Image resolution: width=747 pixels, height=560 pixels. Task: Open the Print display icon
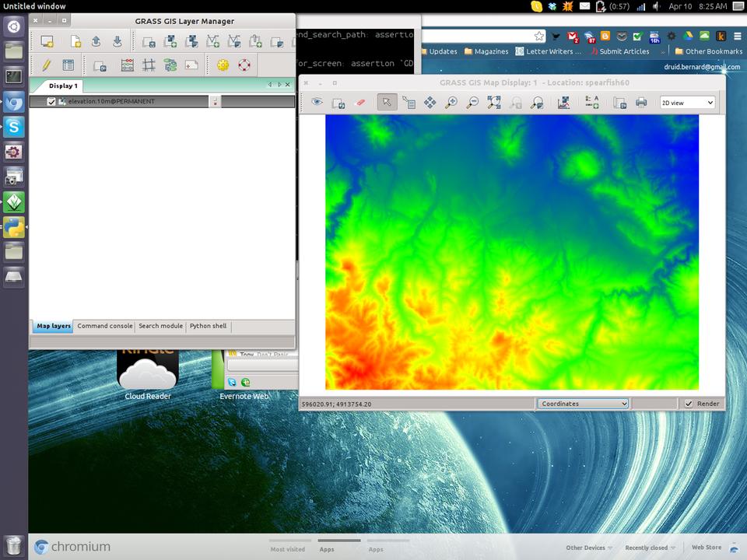[641, 102]
